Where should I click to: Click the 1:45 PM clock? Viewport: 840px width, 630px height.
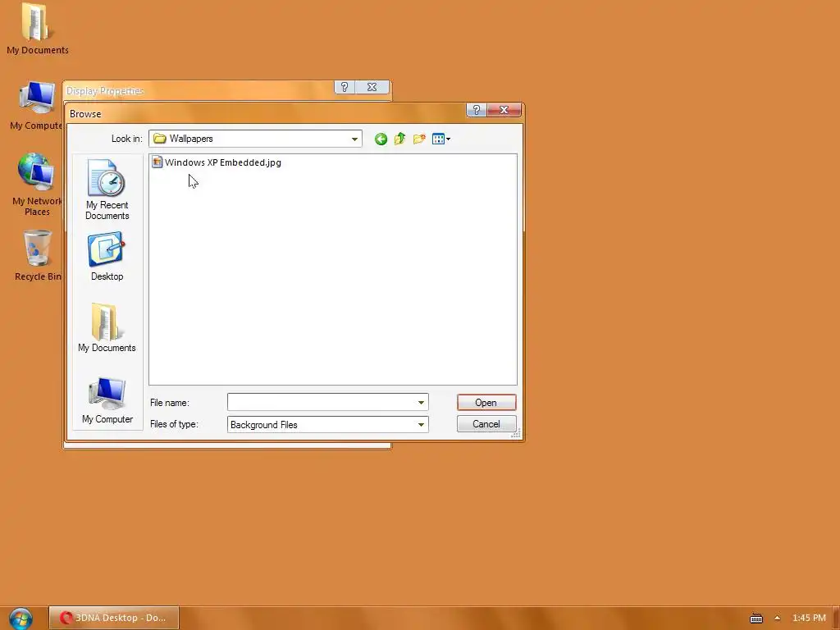tap(809, 619)
